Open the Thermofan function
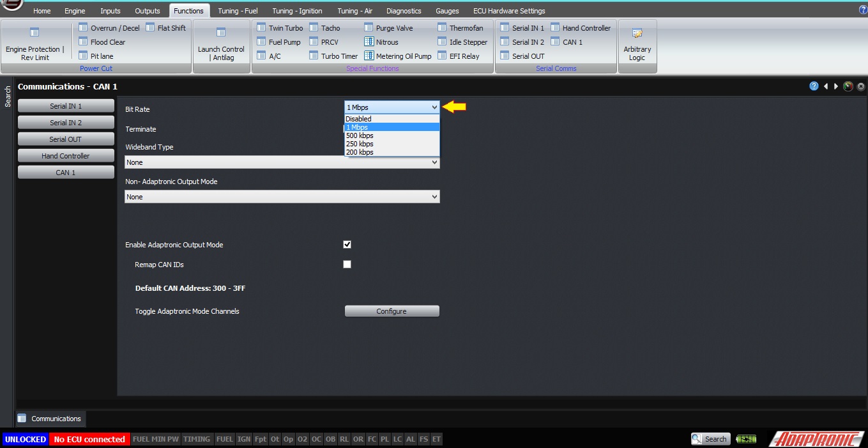This screenshot has height=448, width=868. coord(461,28)
